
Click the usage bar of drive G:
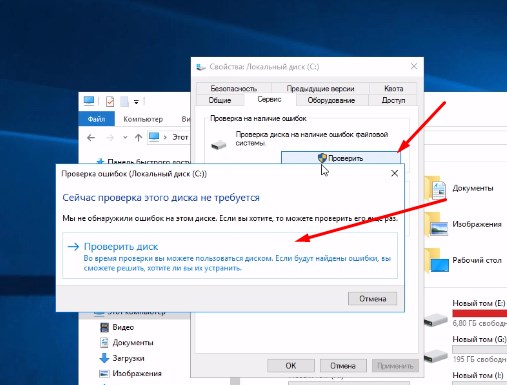coord(479,349)
